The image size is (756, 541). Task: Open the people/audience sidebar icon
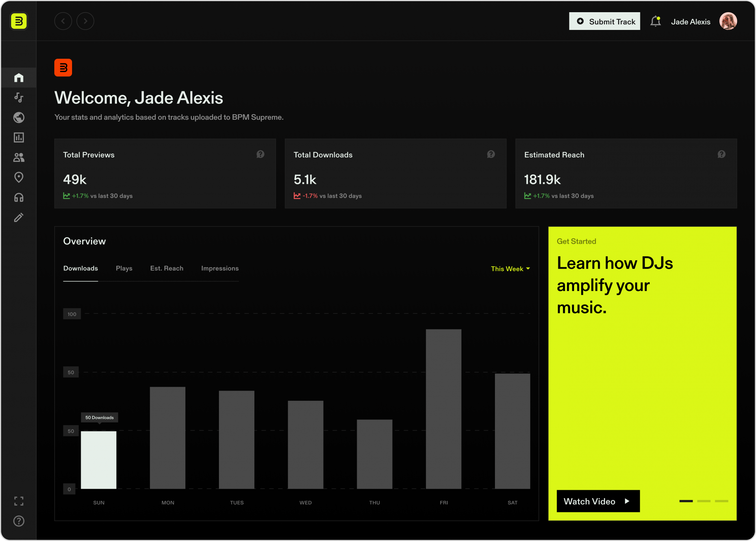[x=19, y=157]
